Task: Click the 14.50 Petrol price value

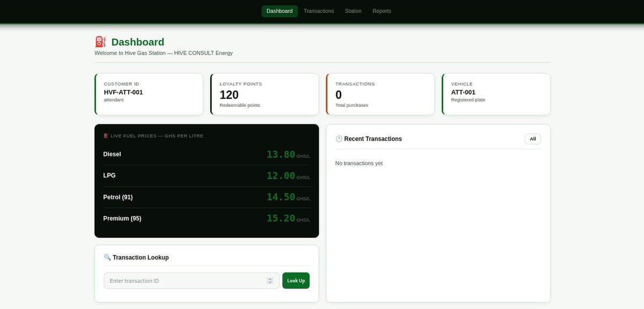Action: (281, 197)
